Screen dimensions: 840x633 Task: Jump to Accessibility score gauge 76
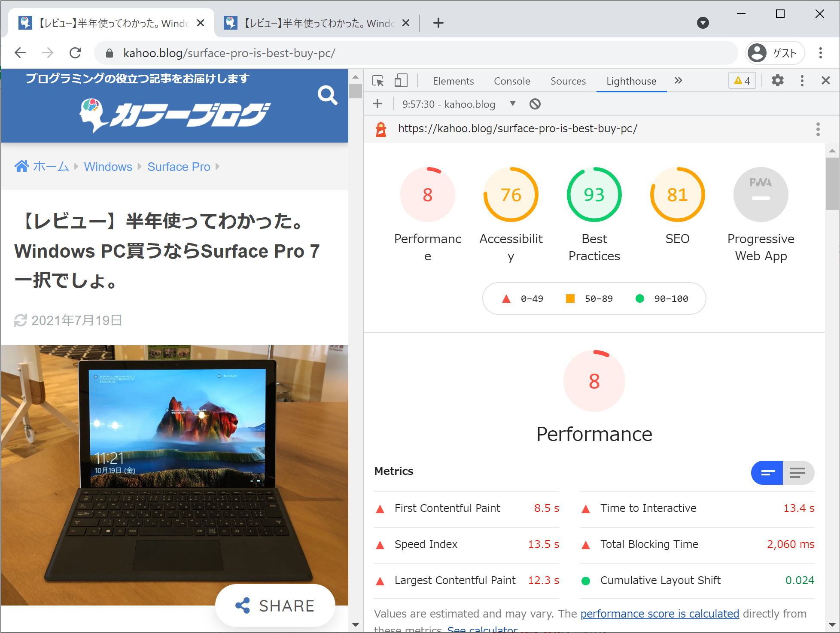coord(511,195)
